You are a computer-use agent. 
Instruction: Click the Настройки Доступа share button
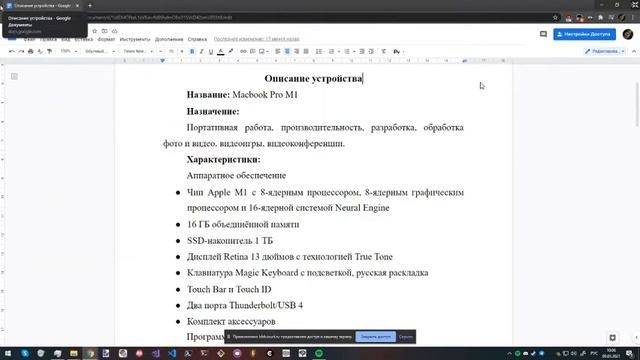click(x=584, y=34)
